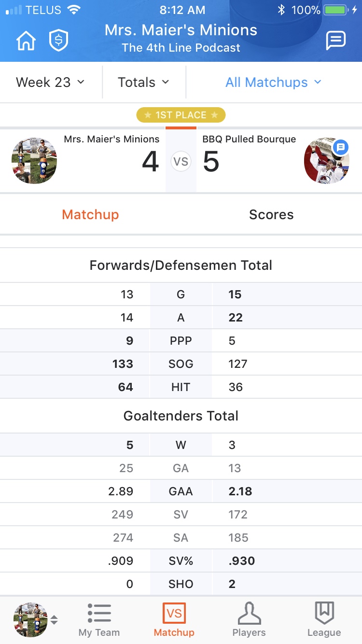Open the dollar shield icon
362x644 pixels.
click(58, 41)
